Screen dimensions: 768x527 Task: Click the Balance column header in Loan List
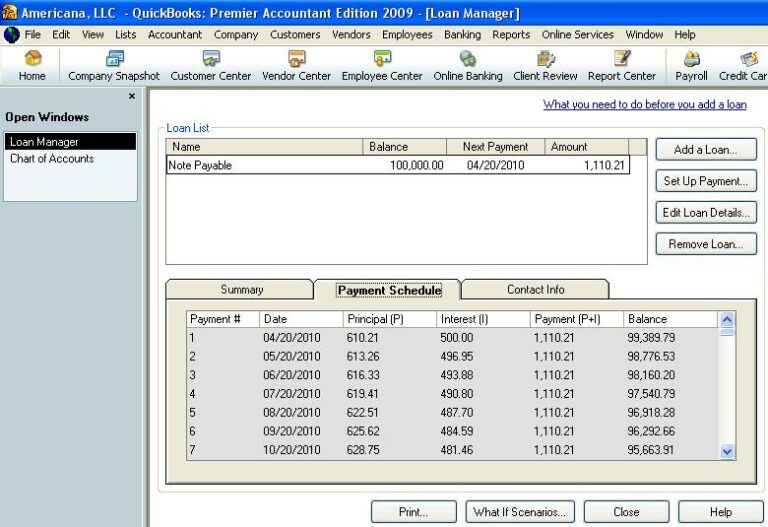tap(405, 147)
